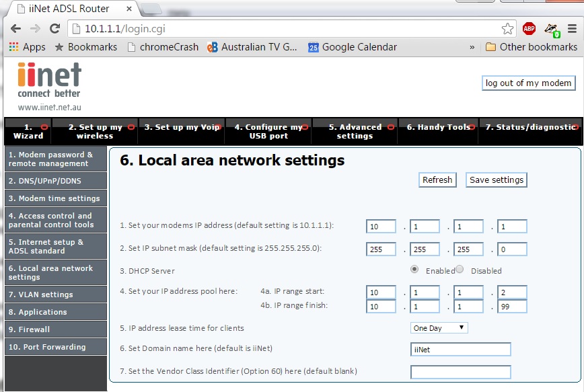
Task: Reload the page with the refresh icon
Action: coord(54,29)
